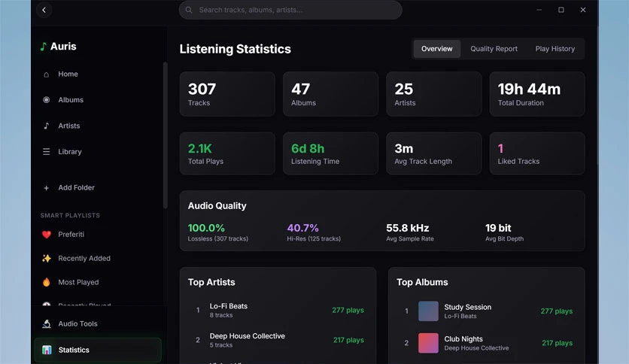
Task: Click the Library list icon
Action: click(x=47, y=151)
